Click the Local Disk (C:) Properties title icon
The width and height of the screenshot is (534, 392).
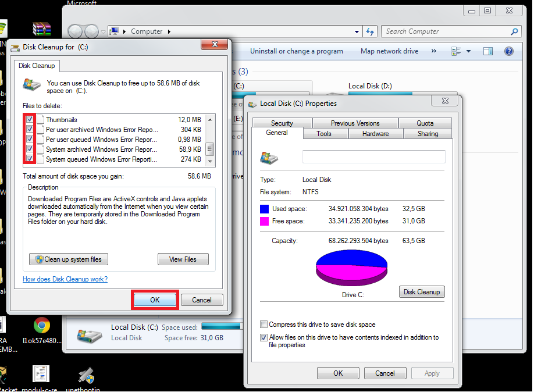coord(252,104)
